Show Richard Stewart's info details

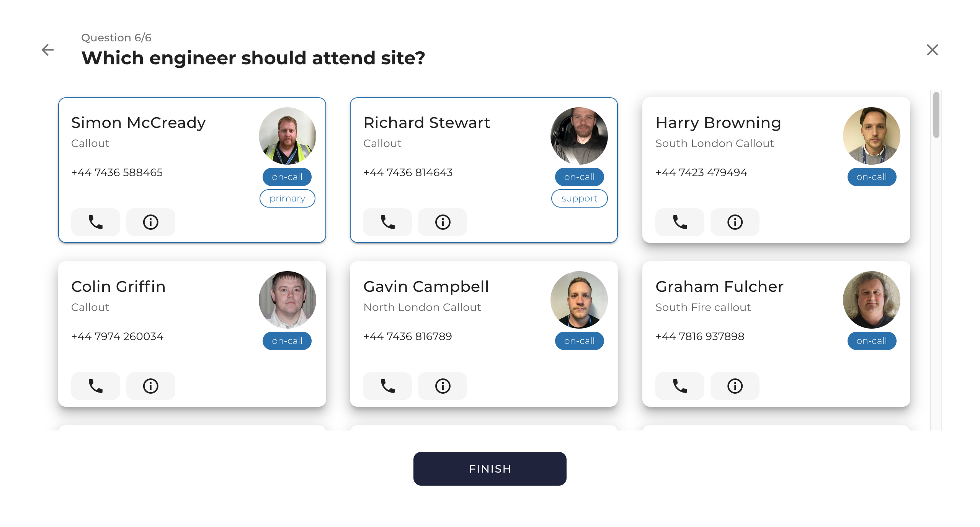click(443, 222)
